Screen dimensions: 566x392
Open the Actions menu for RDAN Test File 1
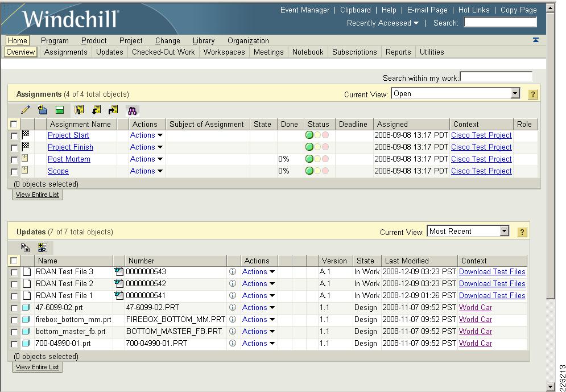pyautogui.click(x=258, y=295)
